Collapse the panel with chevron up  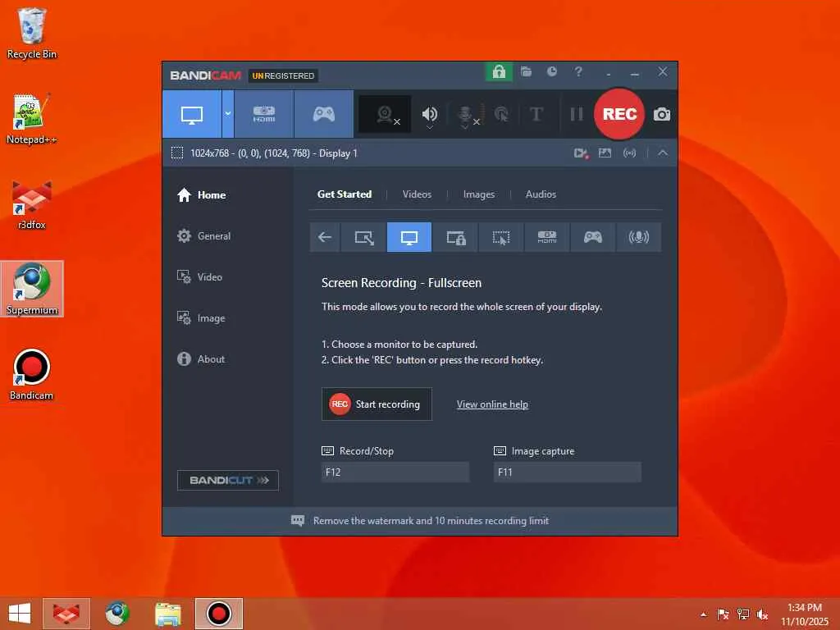click(663, 153)
